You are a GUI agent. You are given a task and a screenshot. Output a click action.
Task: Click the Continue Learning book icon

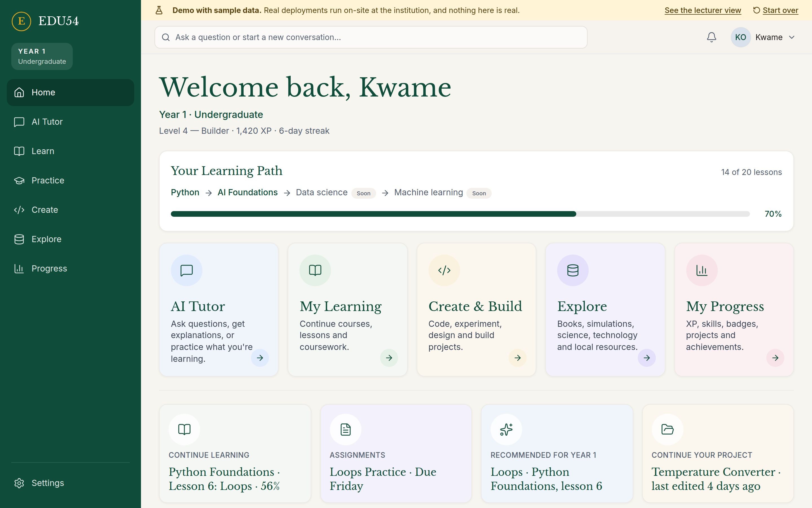(184, 429)
